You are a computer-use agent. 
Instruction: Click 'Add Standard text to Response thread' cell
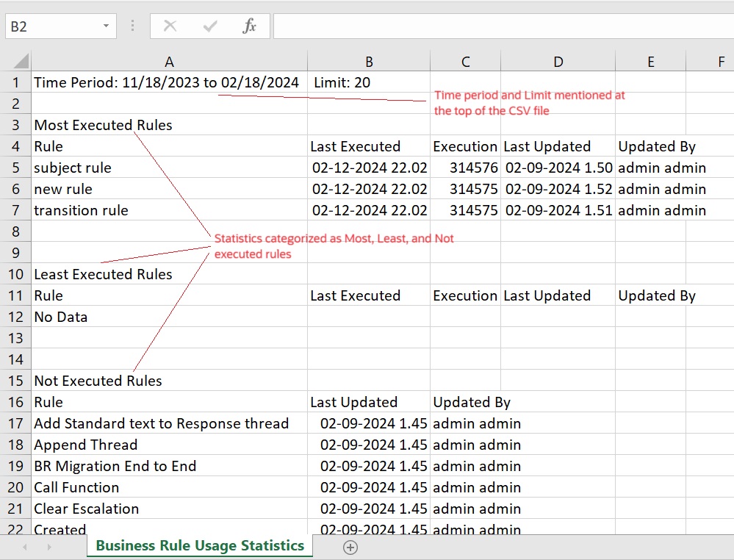pyautogui.click(x=170, y=423)
